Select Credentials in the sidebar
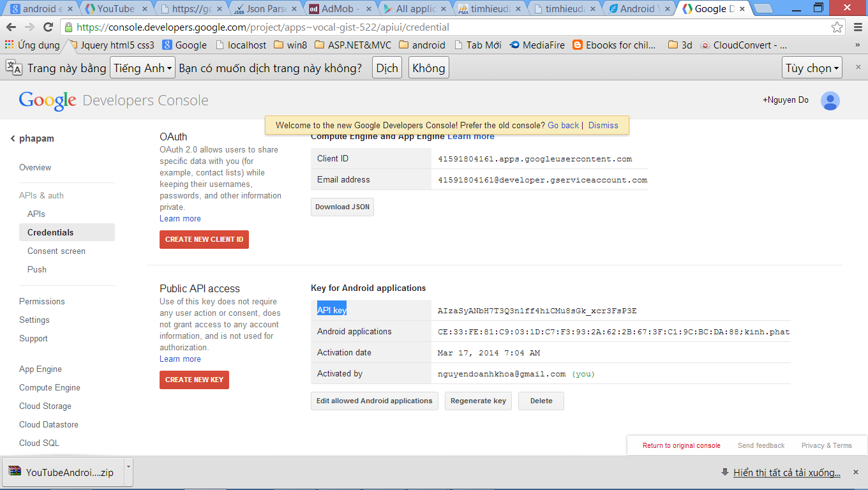868x490 pixels. click(67, 232)
